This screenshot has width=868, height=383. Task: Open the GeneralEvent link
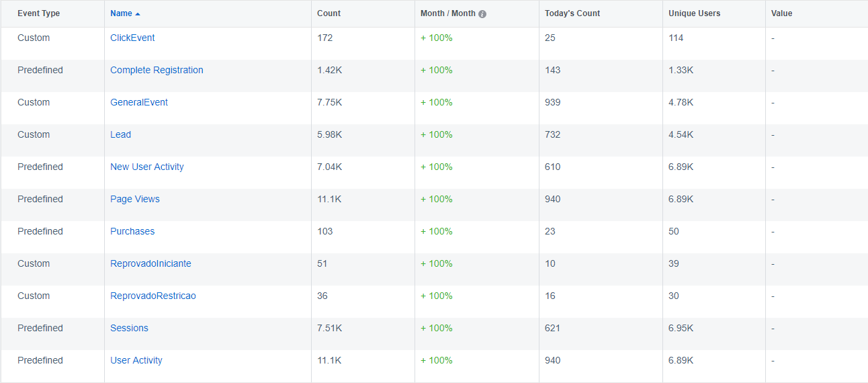pyautogui.click(x=139, y=103)
